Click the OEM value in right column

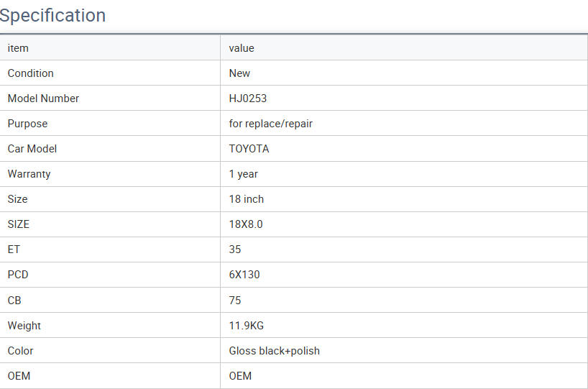pyautogui.click(x=240, y=376)
